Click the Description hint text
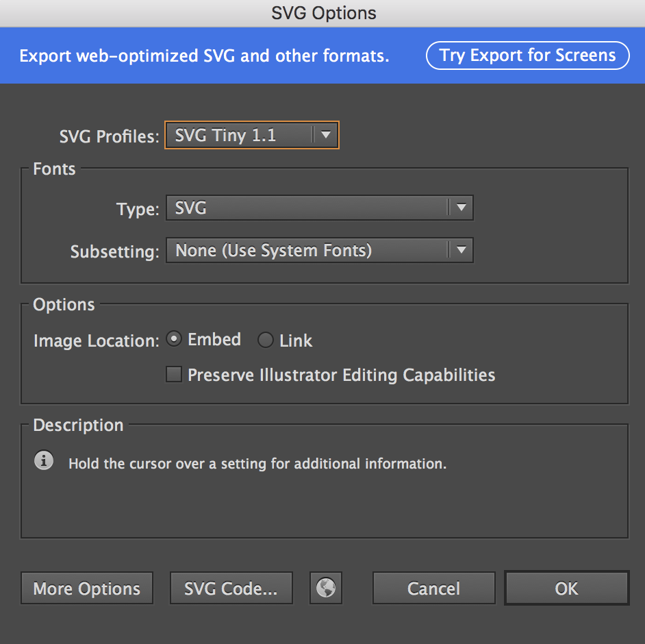645x644 pixels. click(x=257, y=464)
